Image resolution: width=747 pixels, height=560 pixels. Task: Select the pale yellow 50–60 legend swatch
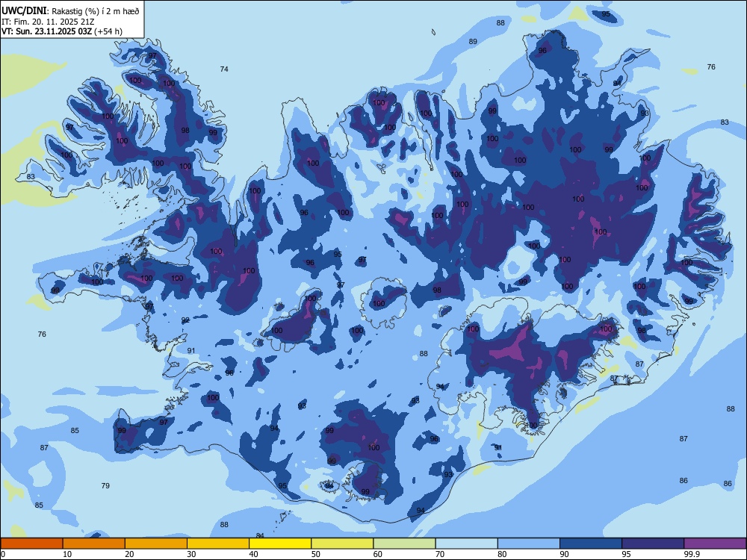pos(342,544)
